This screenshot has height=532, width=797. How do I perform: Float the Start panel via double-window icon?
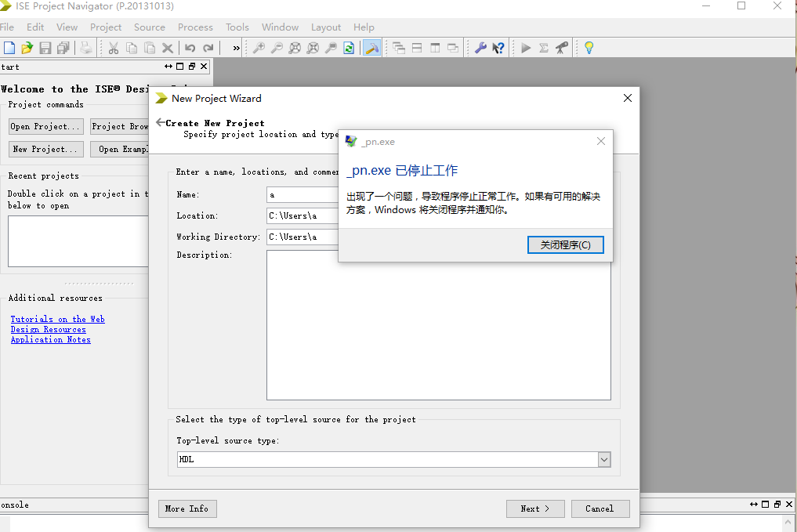pyautogui.click(x=192, y=66)
